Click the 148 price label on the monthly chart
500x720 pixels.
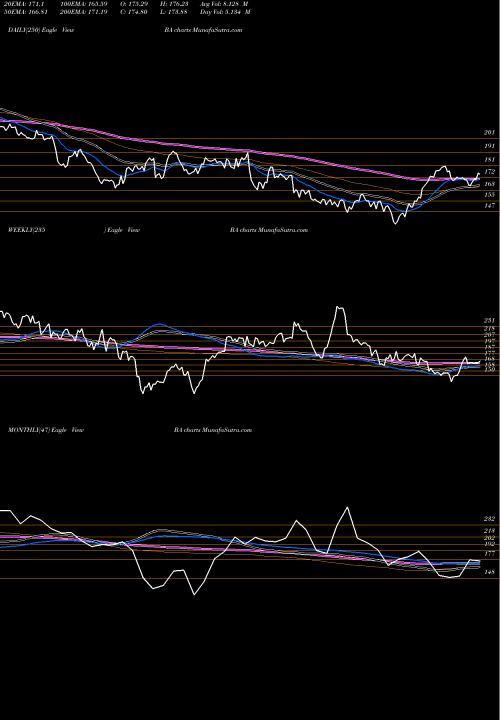pyautogui.click(x=489, y=573)
